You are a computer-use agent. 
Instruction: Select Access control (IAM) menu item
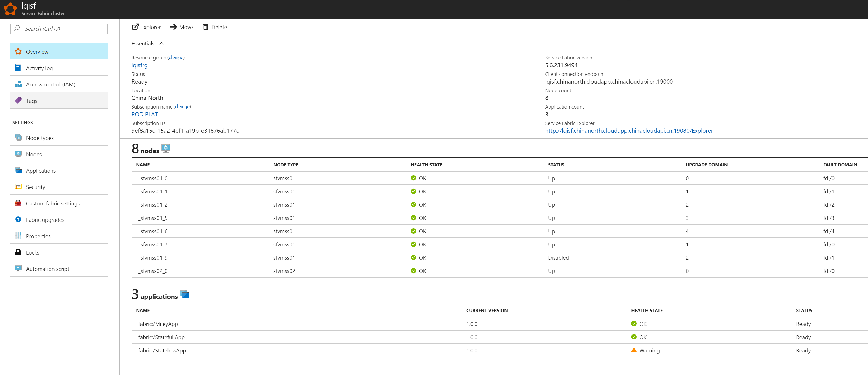tap(51, 85)
